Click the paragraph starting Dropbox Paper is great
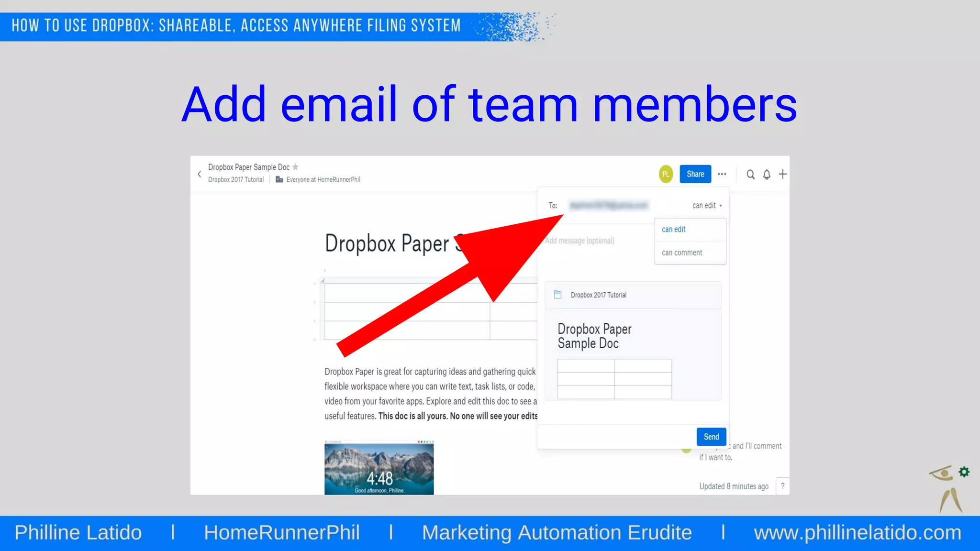This screenshot has height=551, width=980. point(431,394)
